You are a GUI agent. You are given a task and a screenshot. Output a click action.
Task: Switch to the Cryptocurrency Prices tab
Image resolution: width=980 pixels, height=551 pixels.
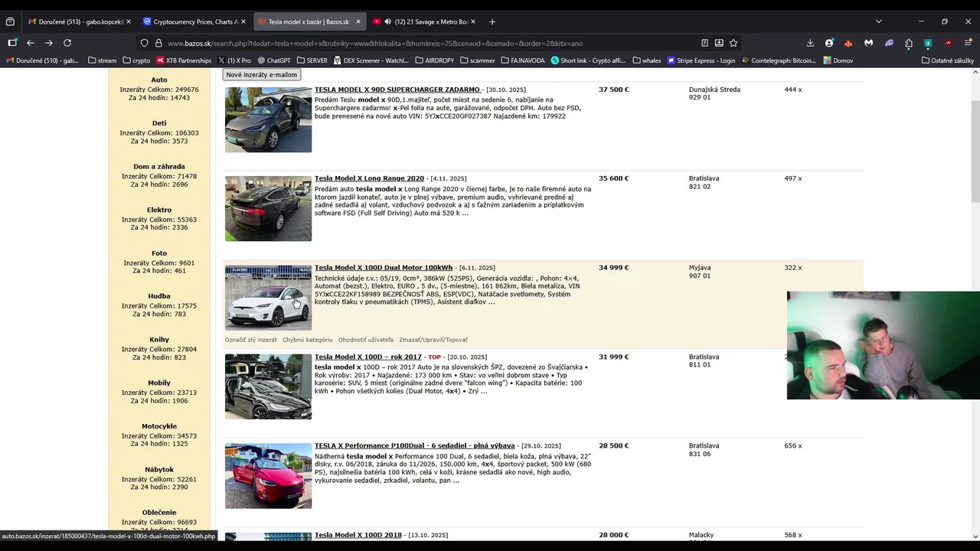coord(194,21)
